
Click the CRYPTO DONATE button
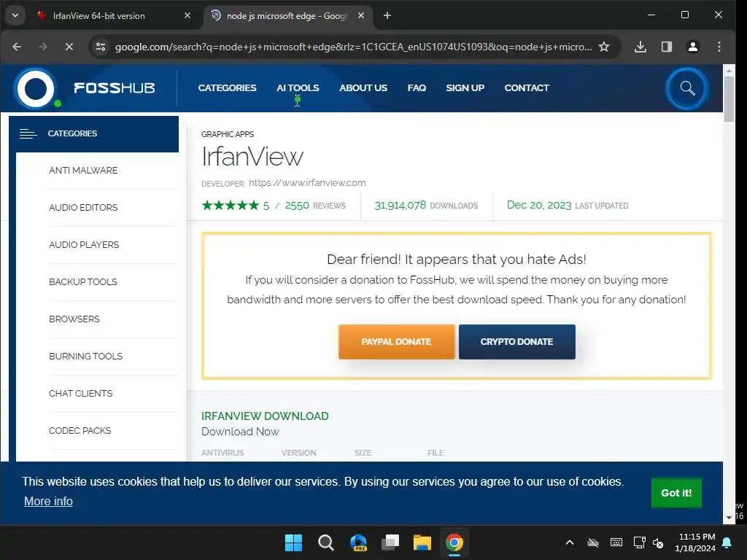[x=517, y=342]
